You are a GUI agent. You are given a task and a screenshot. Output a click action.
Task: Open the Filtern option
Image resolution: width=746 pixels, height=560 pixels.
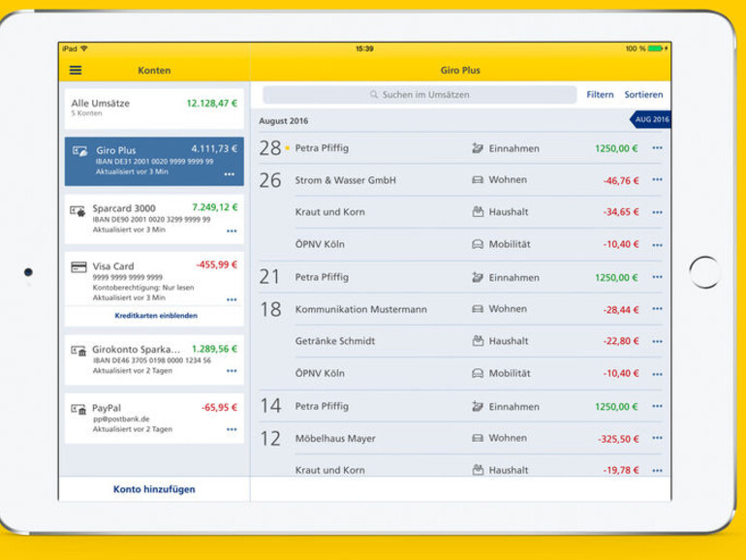pyautogui.click(x=600, y=95)
